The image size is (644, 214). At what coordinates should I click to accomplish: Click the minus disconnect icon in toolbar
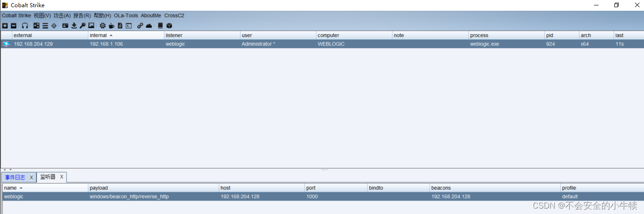[x=14, y=26]
